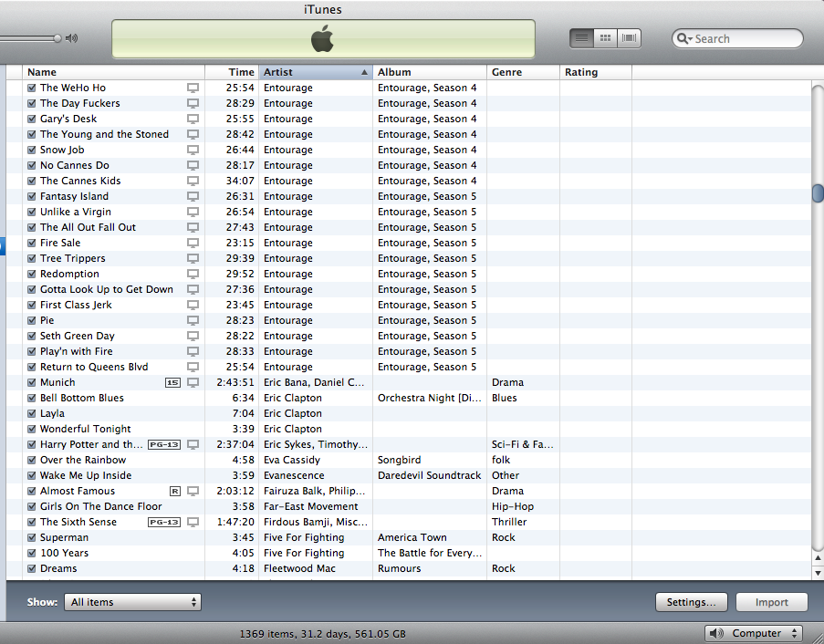Click video icon for The WeHo Ho
Screen dimensions: 824x644
(193, 88)
